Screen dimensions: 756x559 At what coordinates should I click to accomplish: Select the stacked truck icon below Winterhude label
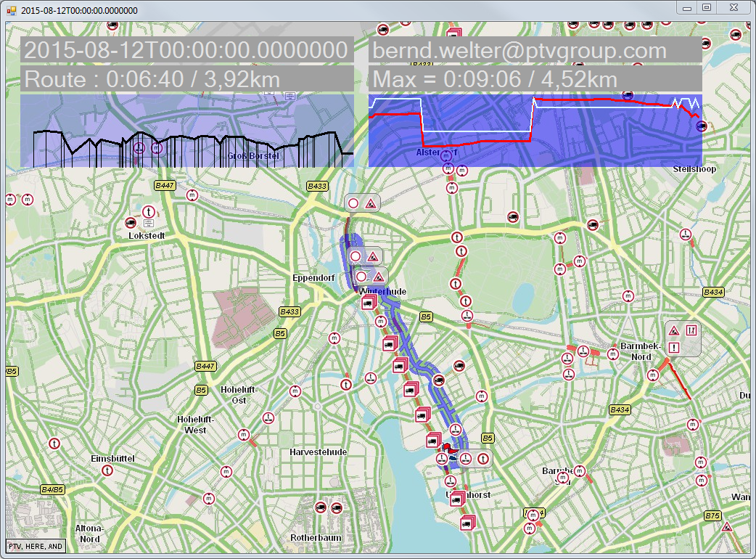pos(368,303)
